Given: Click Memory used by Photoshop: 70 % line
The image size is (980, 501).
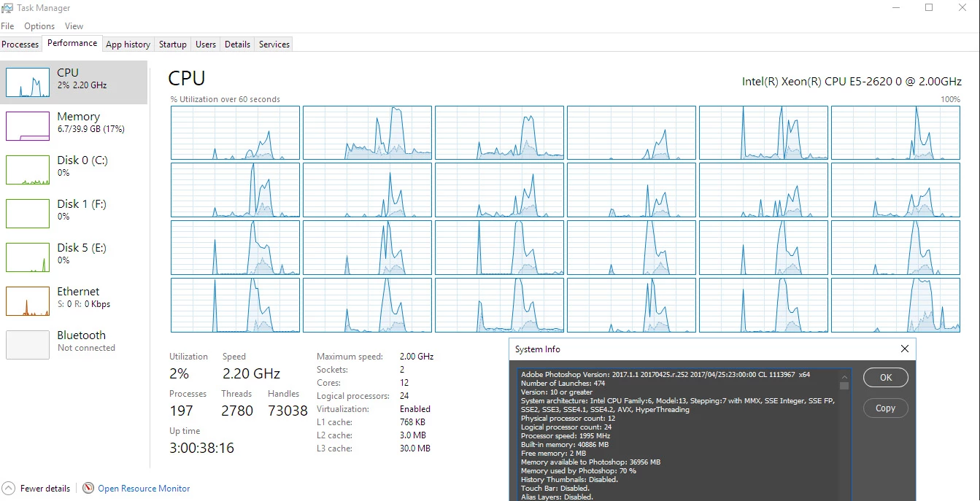Looking at the screenshot, I should [x=578, y=471].
